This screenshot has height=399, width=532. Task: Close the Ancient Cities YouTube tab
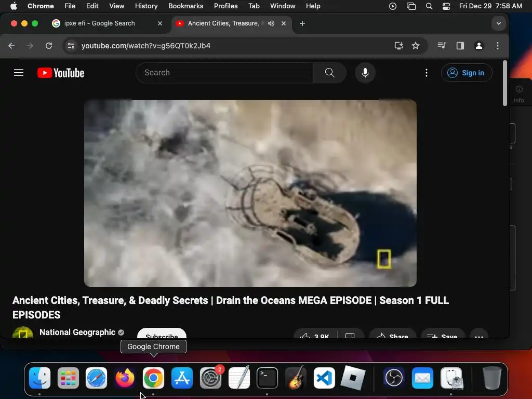pyautogui.click(x=284, y=23)
